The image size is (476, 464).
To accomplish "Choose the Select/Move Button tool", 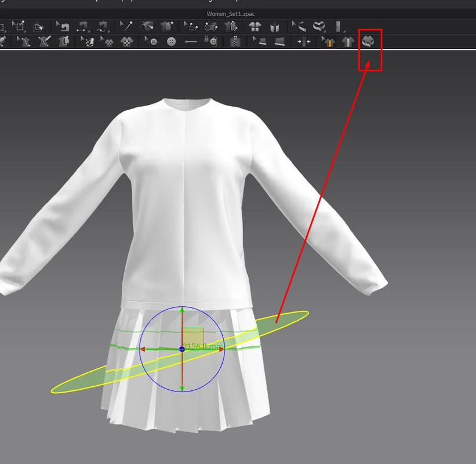I will click(151, 41).
